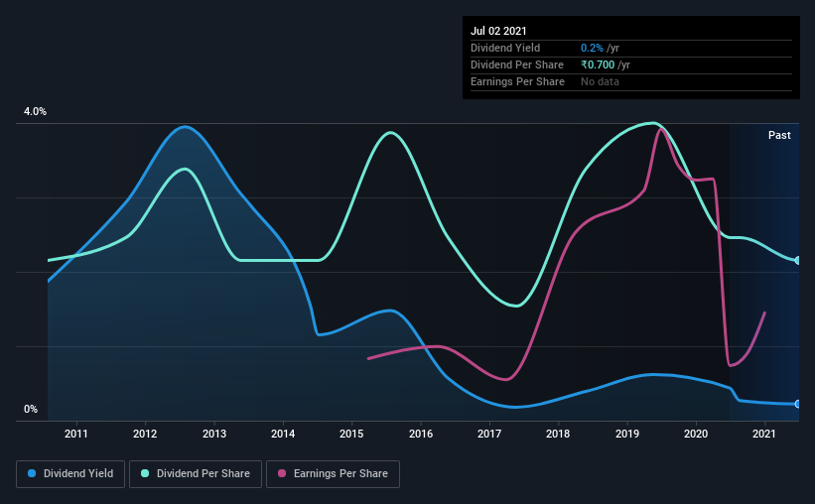Click the 2021 x-axis label
Image resolution: width=815 pixels, height=504 pixels.
click(x=764, y=434)
